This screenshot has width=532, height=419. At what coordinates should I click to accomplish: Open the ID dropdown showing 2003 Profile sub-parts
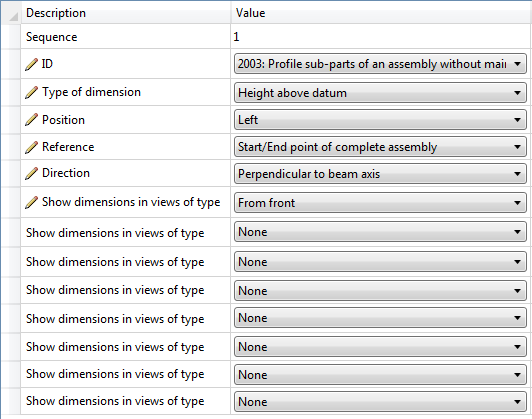pyautogui.click(x=380, y=64)
